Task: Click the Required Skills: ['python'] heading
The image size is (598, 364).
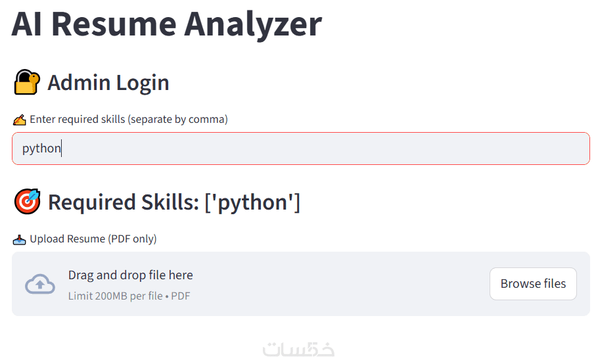Action: (174, 202)
